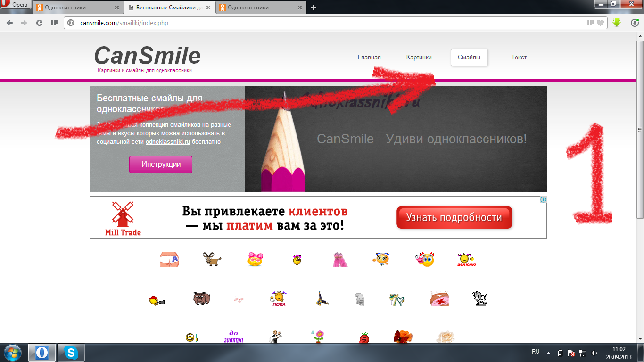Click the heart bookmark icon in address bar

click(x=600, y=23)
